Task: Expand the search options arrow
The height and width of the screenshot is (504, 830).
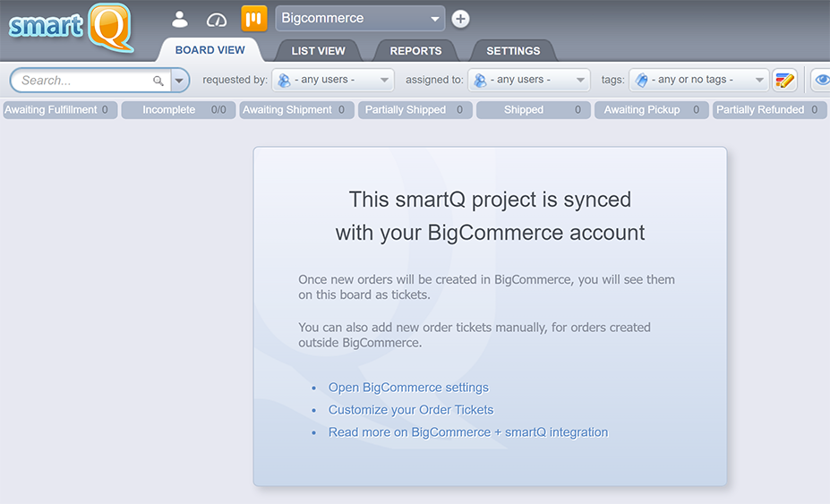Action: (x=179, y=81)
